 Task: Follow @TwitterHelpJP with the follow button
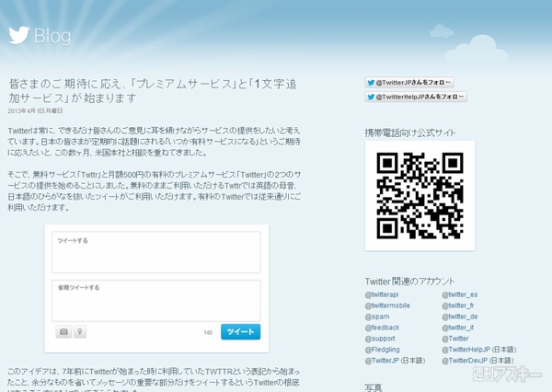[x=416, y=97]
